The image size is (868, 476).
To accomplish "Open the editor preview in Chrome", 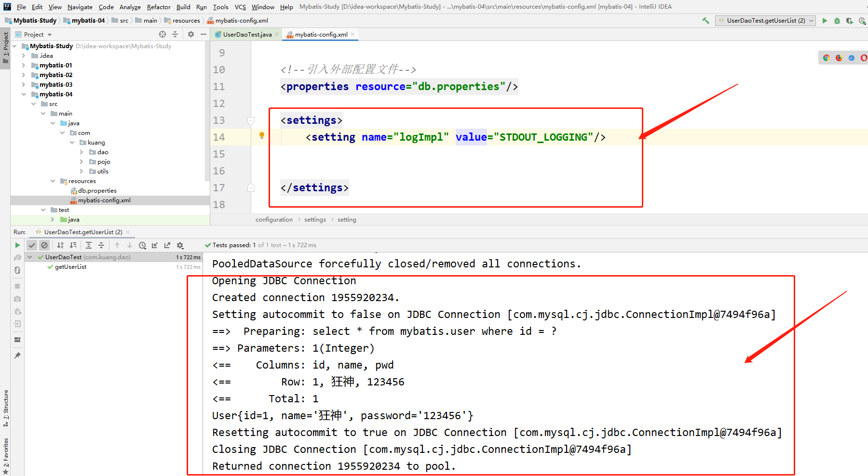I will [826, 58].
